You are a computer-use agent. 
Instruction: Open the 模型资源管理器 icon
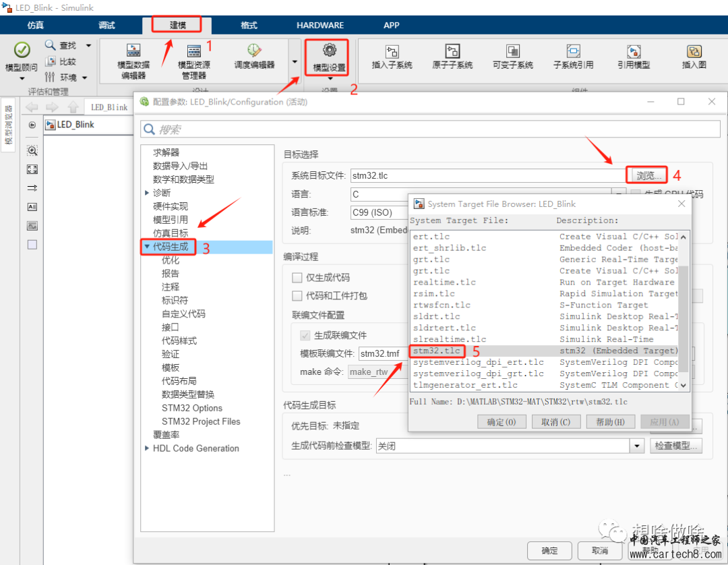193,51
